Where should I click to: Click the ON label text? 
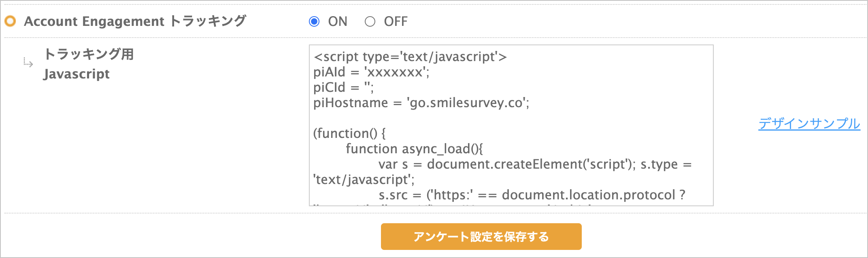click(338, 21)
